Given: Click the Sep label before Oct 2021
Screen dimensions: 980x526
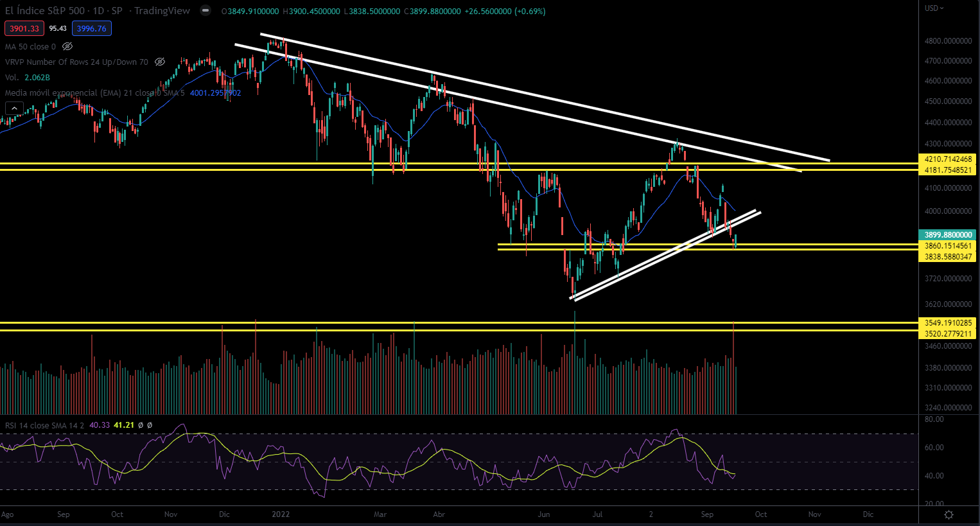Looking at the screenshot, I should coord(63,514).
